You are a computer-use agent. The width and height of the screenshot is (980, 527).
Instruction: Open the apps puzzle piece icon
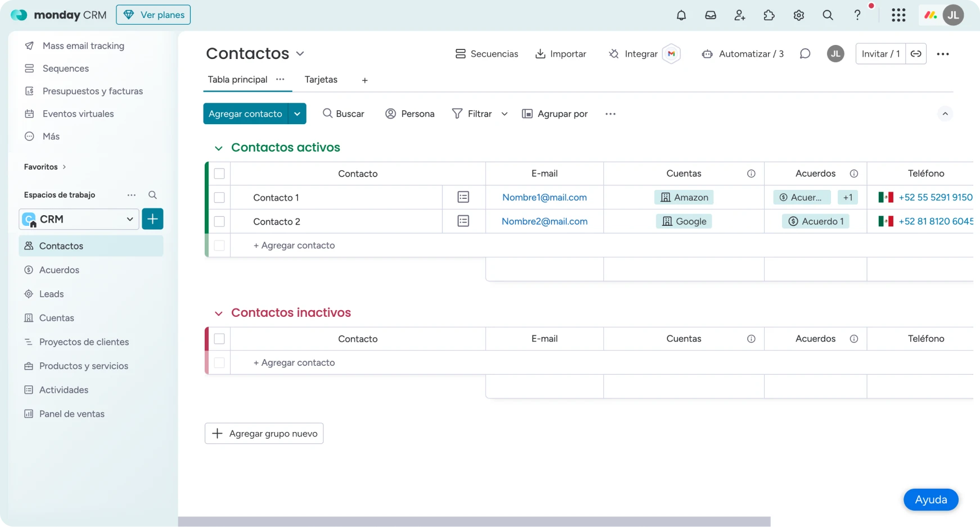point(769,15)
